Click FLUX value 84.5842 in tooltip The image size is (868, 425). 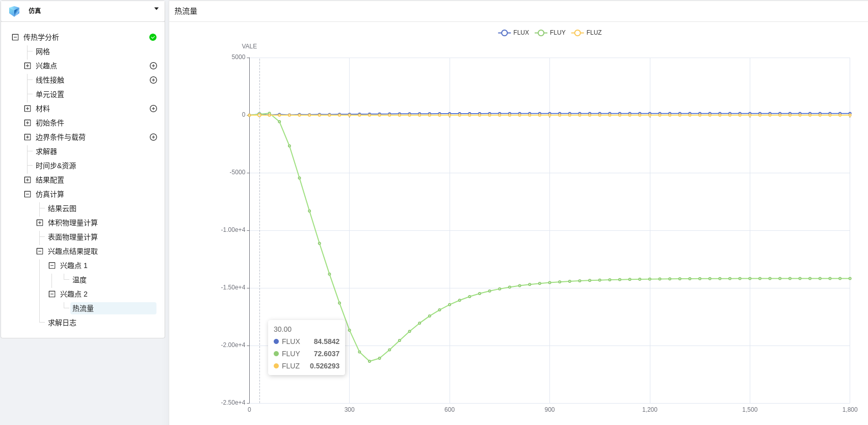(x=327, y=341)
